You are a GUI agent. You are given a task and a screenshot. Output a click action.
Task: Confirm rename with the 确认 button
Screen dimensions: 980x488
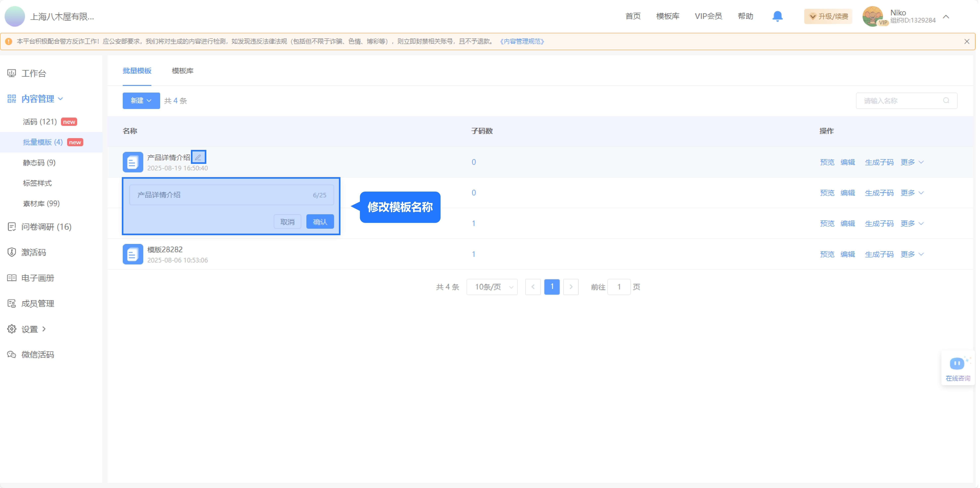pos(319,221)
